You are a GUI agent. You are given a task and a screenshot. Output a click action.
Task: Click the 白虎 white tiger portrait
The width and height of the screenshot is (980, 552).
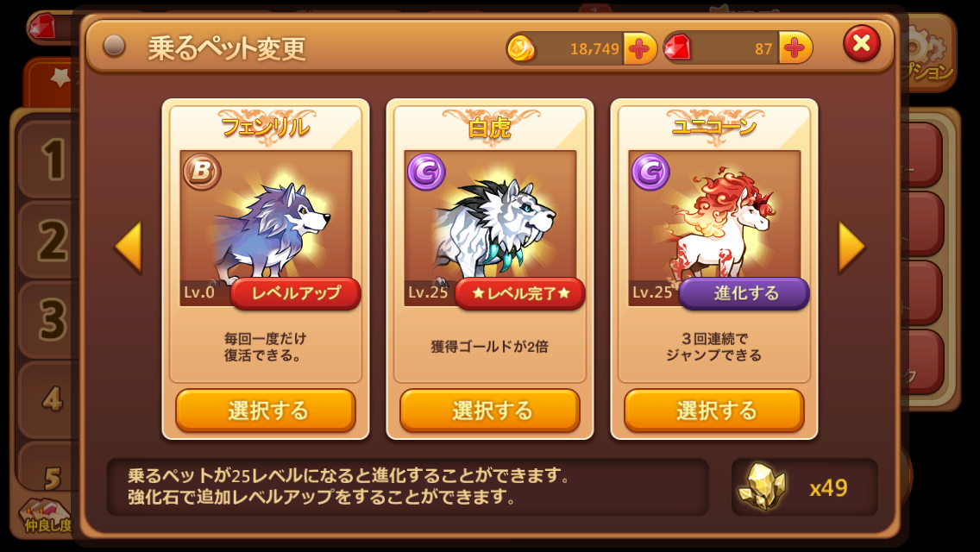(x=491, y=228)
